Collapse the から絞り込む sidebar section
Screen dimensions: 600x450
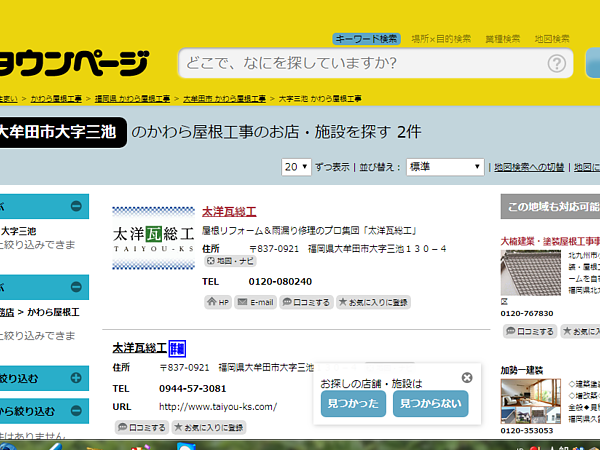(x=76, y=411)
